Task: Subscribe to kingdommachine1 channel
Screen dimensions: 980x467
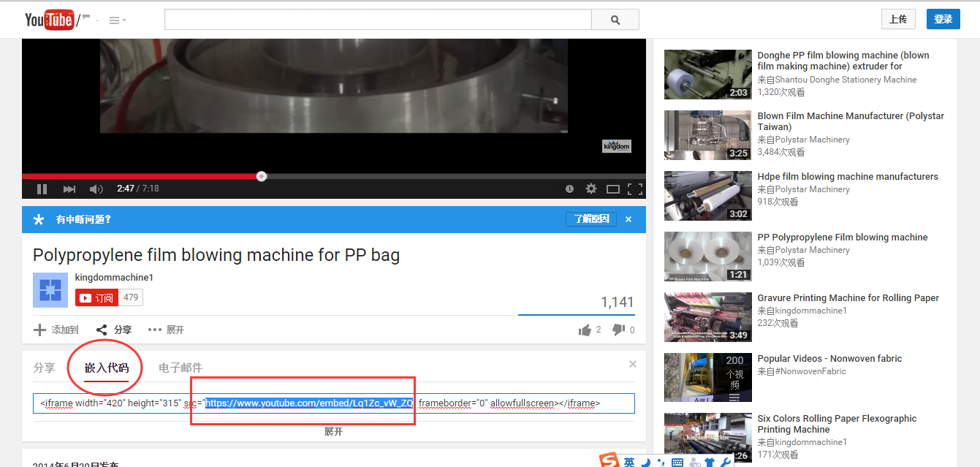Action: pos(96,297)
